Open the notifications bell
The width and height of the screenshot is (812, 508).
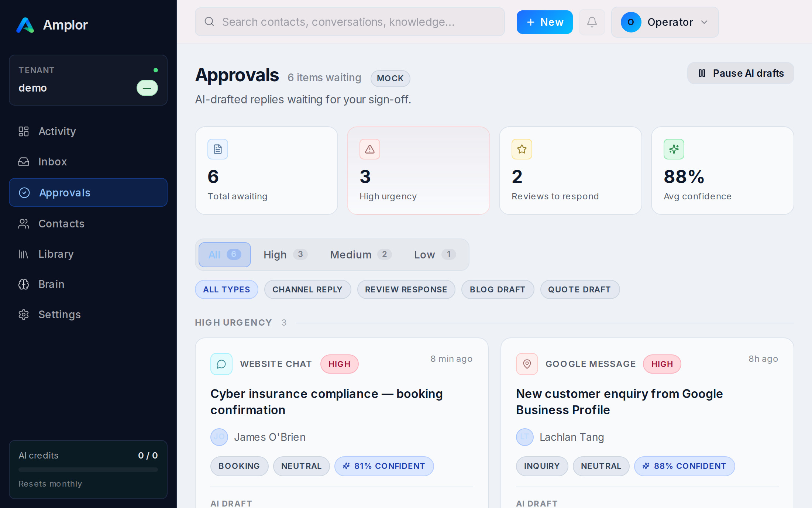point(592,22)
